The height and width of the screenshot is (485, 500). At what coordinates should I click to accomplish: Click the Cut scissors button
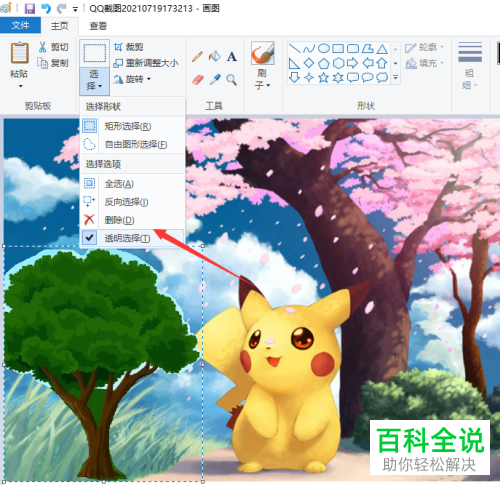pos(53,47)
